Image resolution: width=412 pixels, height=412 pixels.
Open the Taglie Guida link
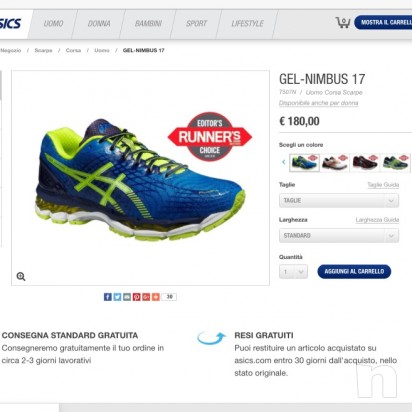pyautogui.click(x=383, y=185)
